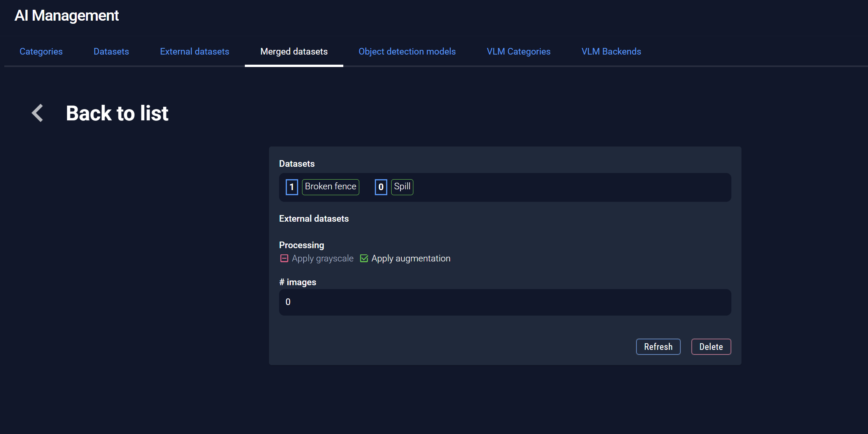Click inside the # images input field
The height and width of the screenshot is (434, 868).
click(505, 302)
